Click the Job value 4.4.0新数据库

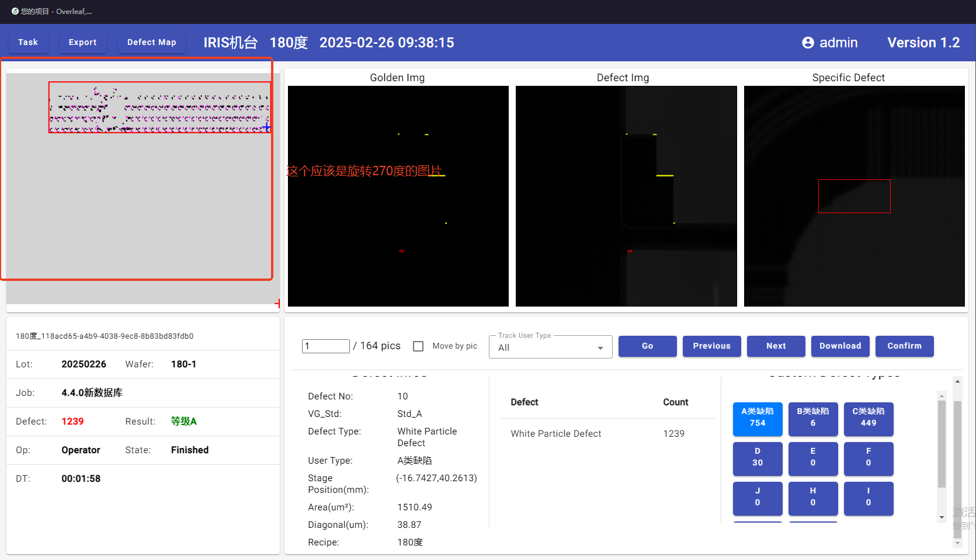(92, 393)
